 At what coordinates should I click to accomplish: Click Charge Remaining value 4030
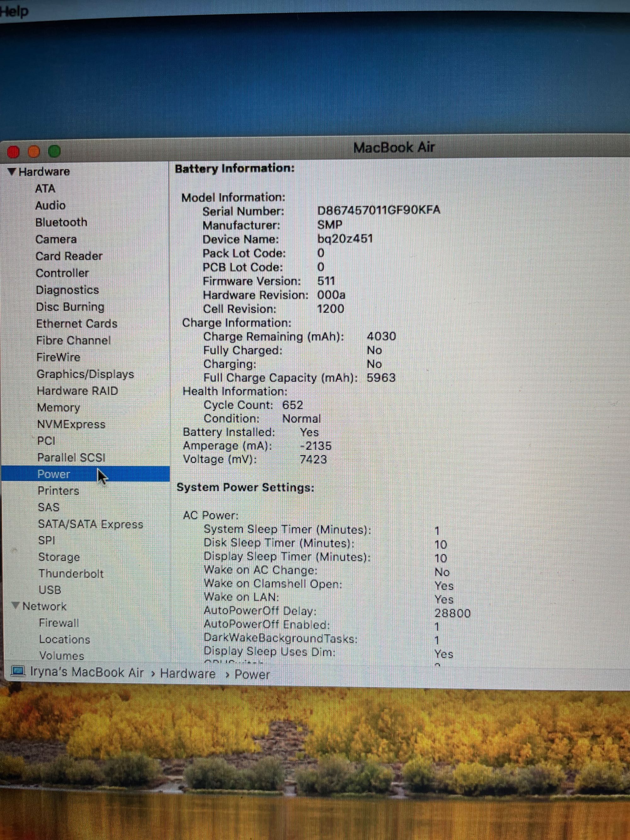(x=381, y=336)
